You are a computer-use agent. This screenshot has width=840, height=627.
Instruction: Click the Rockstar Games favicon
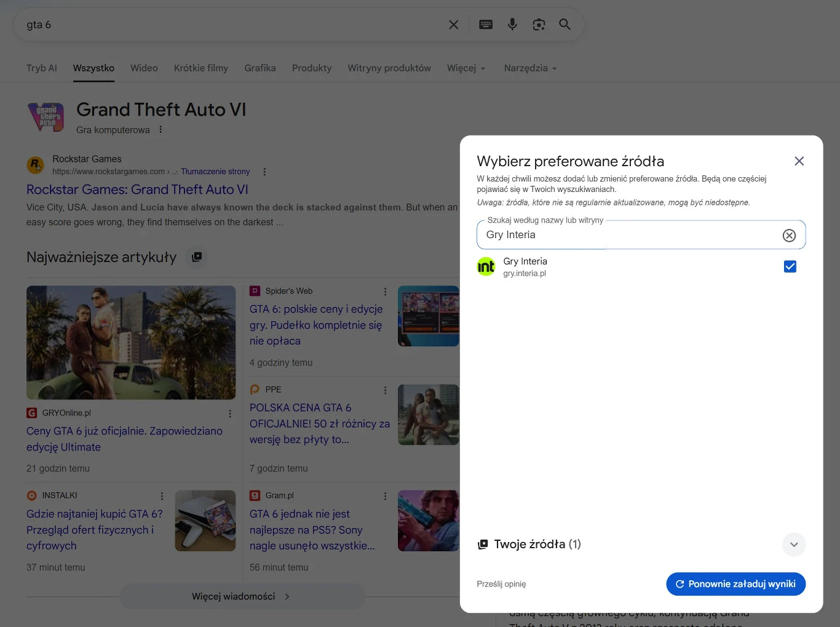tap(36, 165)
